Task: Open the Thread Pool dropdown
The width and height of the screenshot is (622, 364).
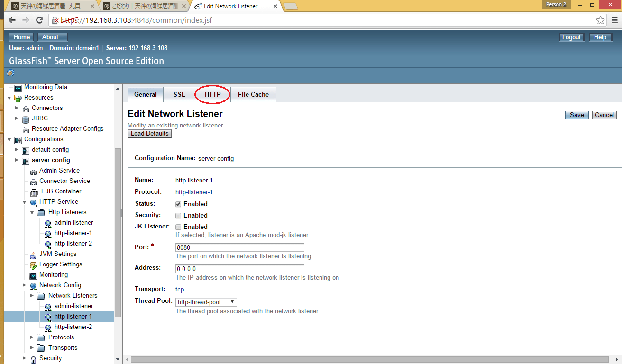Action: 206,302
